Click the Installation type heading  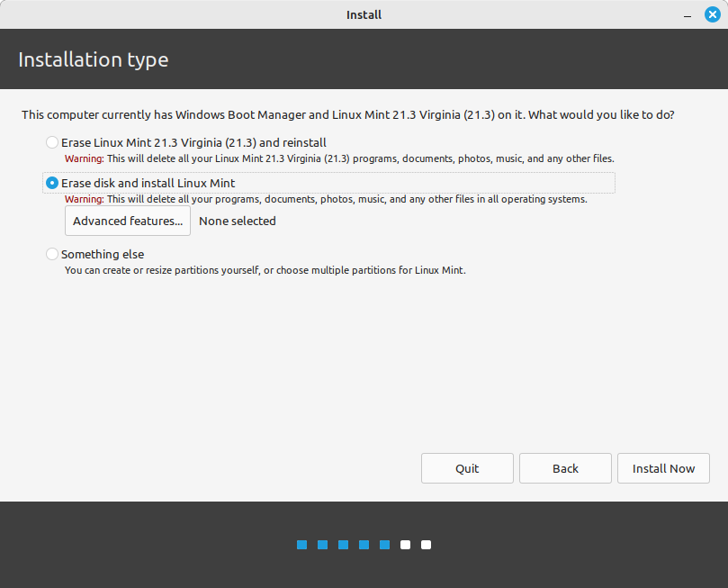[x=94, y=60]
